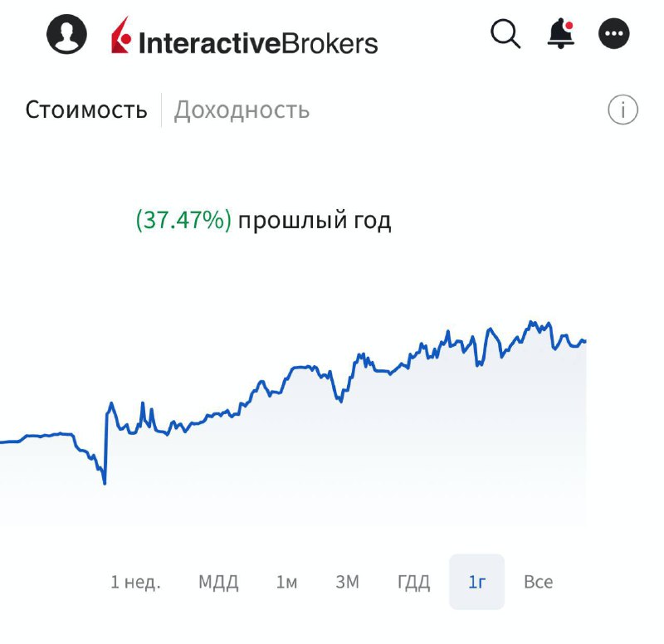Image resolution: width=664 pixels, height=644 pixels.
Task: Select the highlighted 1г period
Action: (476, 582)
